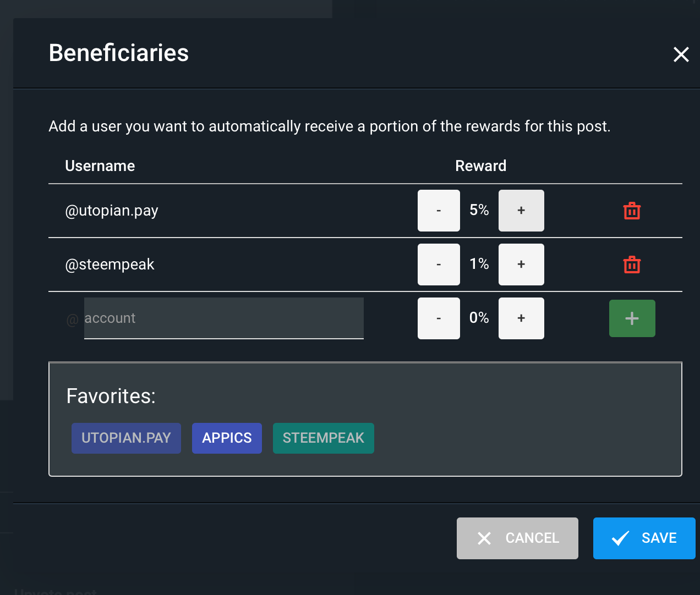Click the 1% reward value for @steempeak

click(x=479, y=264)
